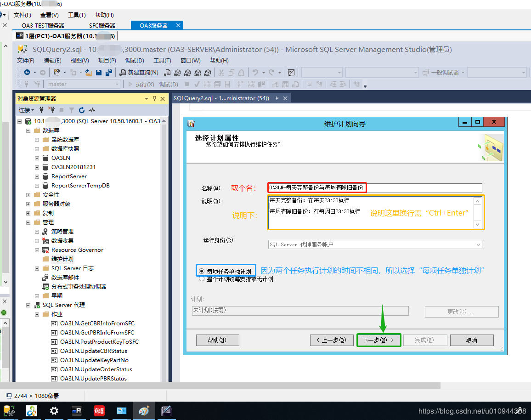Click the disconnect icon in Object Explorer
531x420 pixels.
(x=51, y=109)
